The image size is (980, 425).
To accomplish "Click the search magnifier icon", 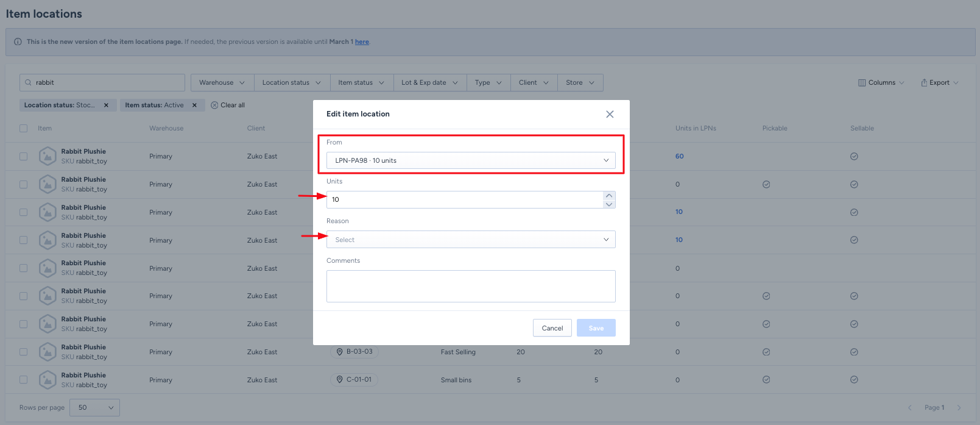I will coord(29,83).
